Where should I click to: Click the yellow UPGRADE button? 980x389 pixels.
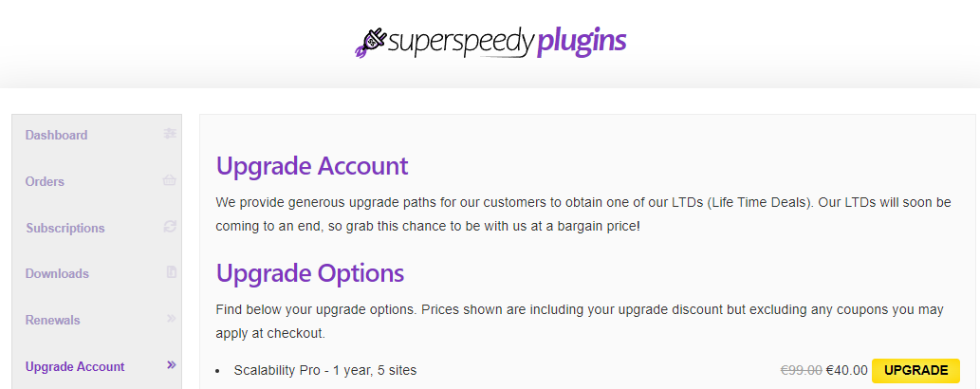click(915, 370)
